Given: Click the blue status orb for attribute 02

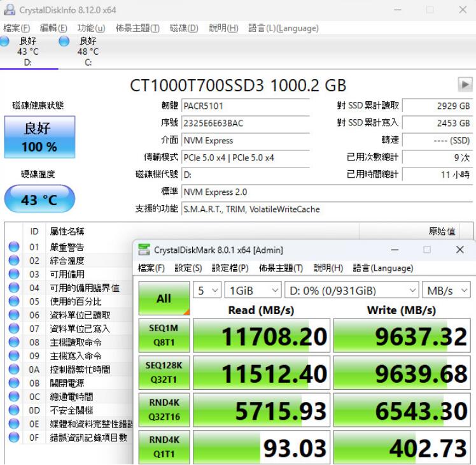Looking at the screenshot, I should pos(13,261).
